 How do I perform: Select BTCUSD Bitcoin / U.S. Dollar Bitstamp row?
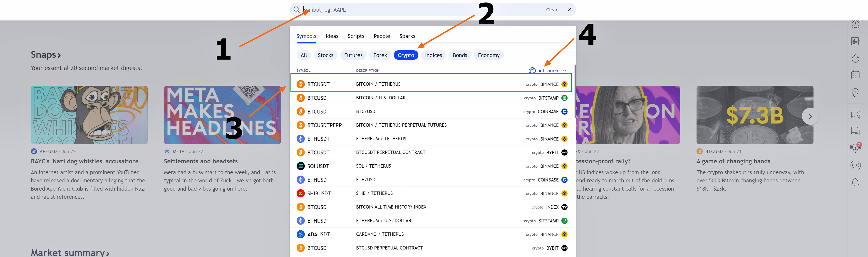click(432, 98)
